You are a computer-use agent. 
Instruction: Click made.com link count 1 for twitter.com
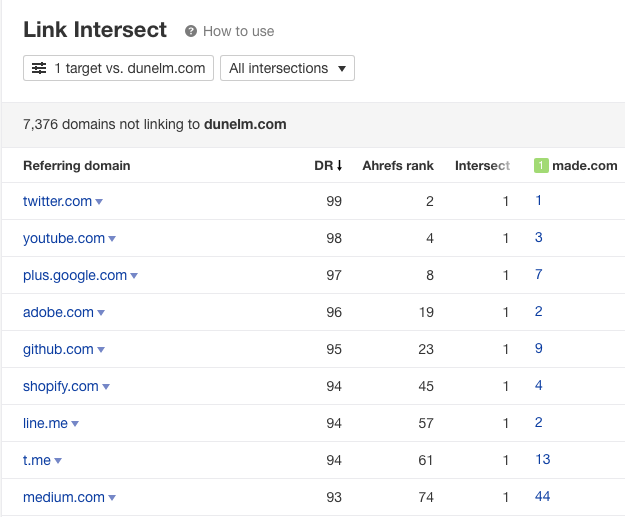[x=539, y=201]
